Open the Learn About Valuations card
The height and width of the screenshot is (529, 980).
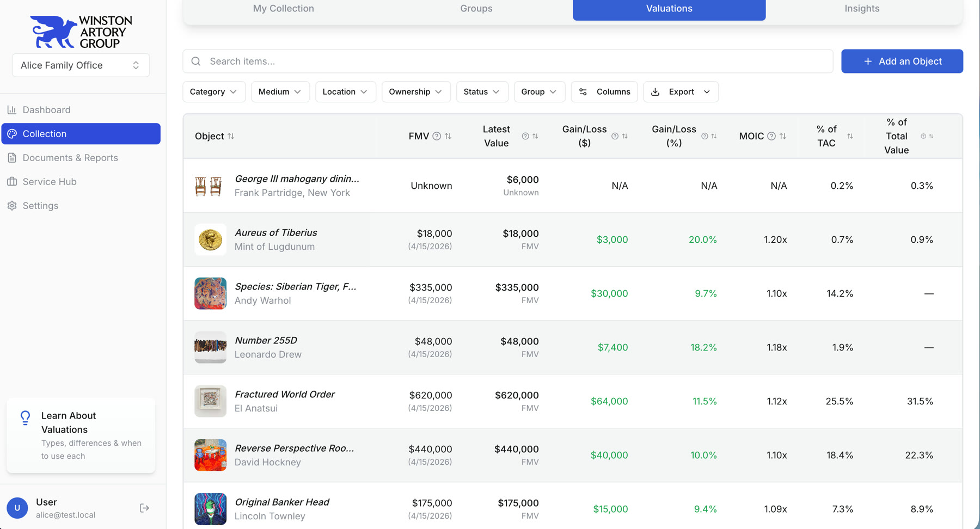point(81,435)
